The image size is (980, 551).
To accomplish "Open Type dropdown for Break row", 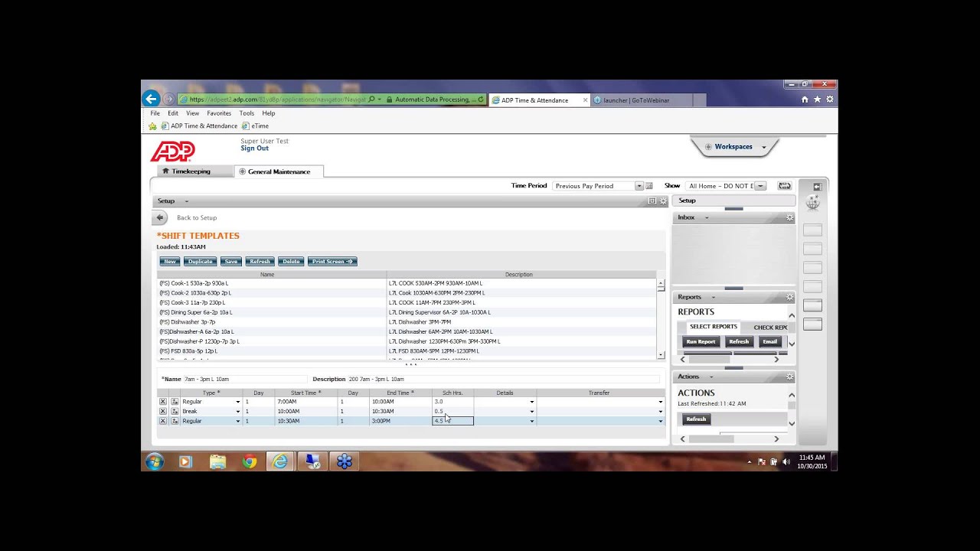I will [237, 412].
